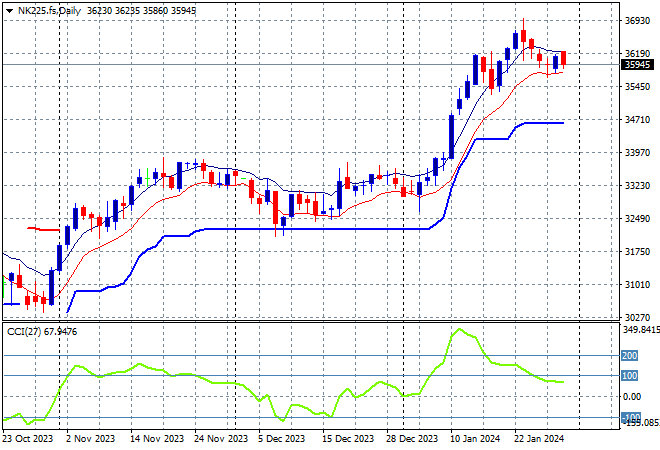Select the 32490 price axis label
The image size is (660, 450).
tap(637, 218)
